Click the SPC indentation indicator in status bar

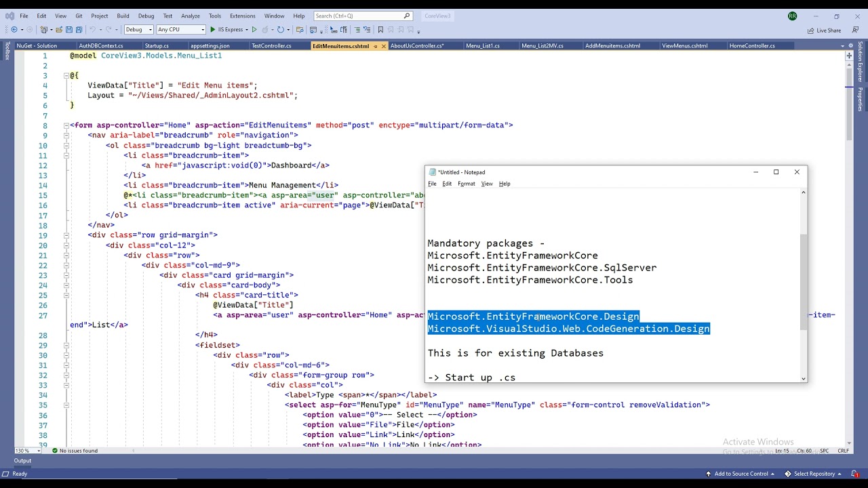tap(825, 451)
